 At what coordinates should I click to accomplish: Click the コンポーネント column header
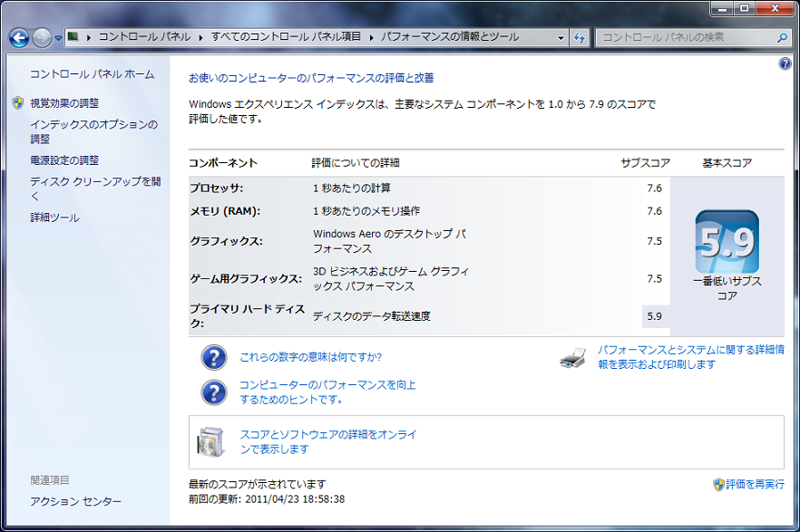223,163
